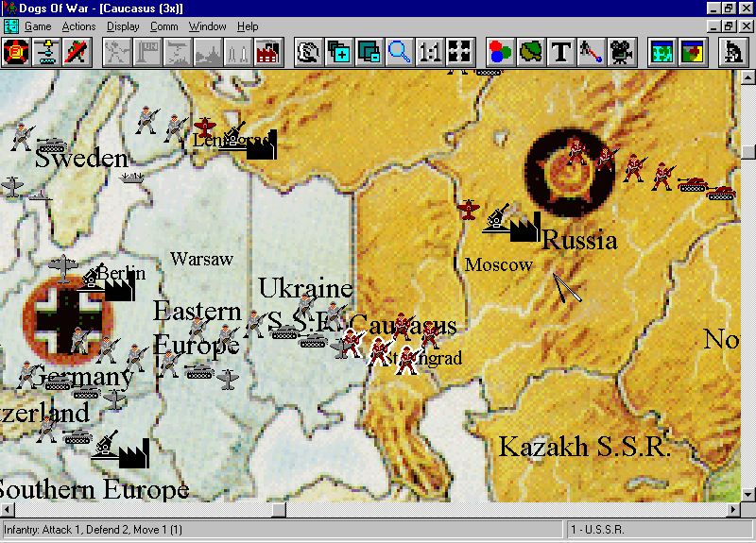Click the Moscow city label

[x=499, y=264]
